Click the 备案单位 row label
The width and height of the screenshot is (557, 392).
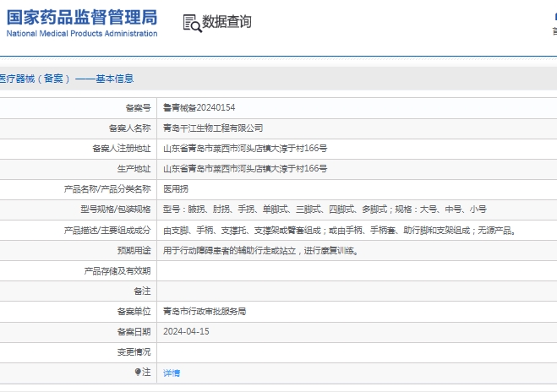134,312
